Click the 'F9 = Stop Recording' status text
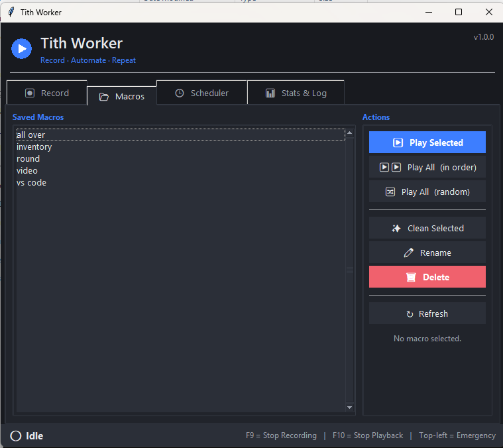503x448 pixels. 281,435
